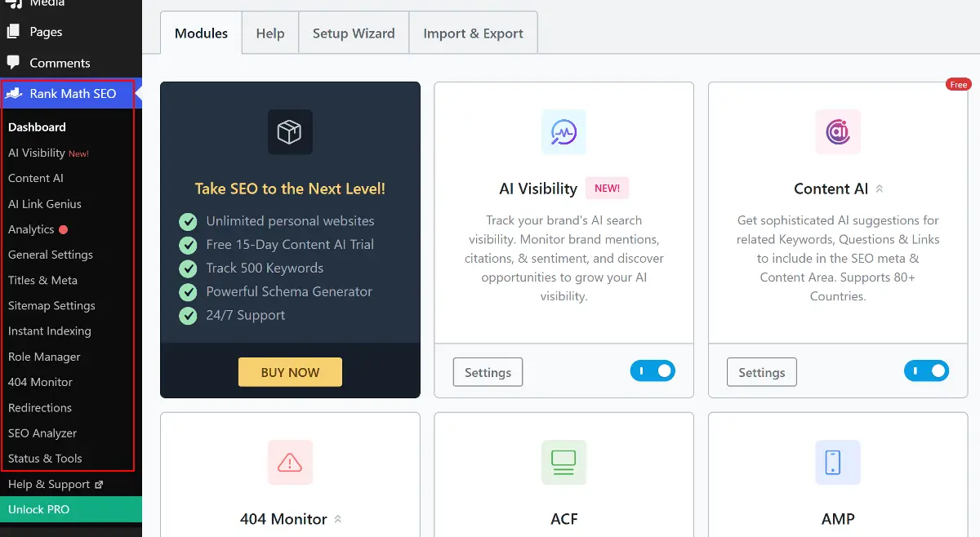Viewport: 980px width, 537px height.
Task: Open the General Settings submenu item
Action: pyautogui.click(x=51, y=255)
